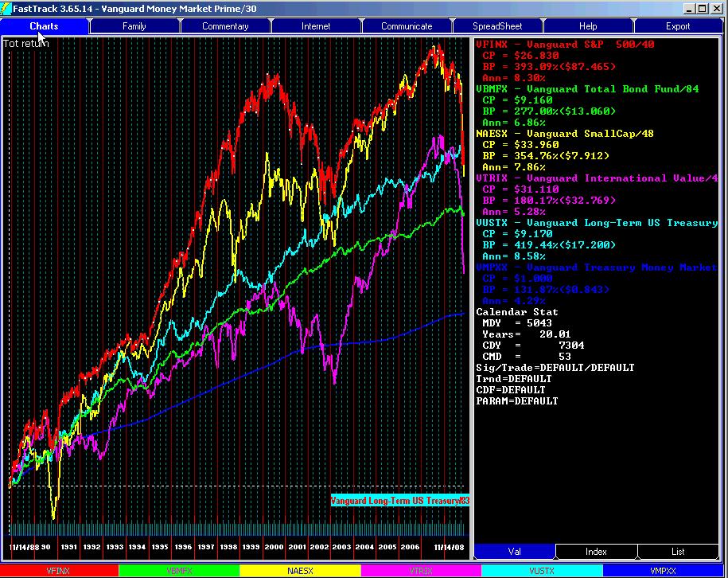Click the 'BP = 419.44%($17.200)' value
The width and height of the screenshot is (728, 578).
pos(549,245)
